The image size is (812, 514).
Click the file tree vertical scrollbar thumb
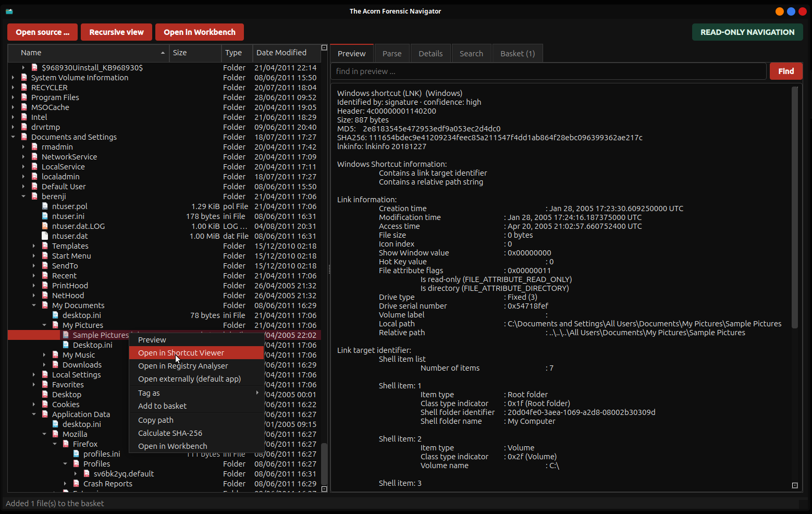point(324,464)
